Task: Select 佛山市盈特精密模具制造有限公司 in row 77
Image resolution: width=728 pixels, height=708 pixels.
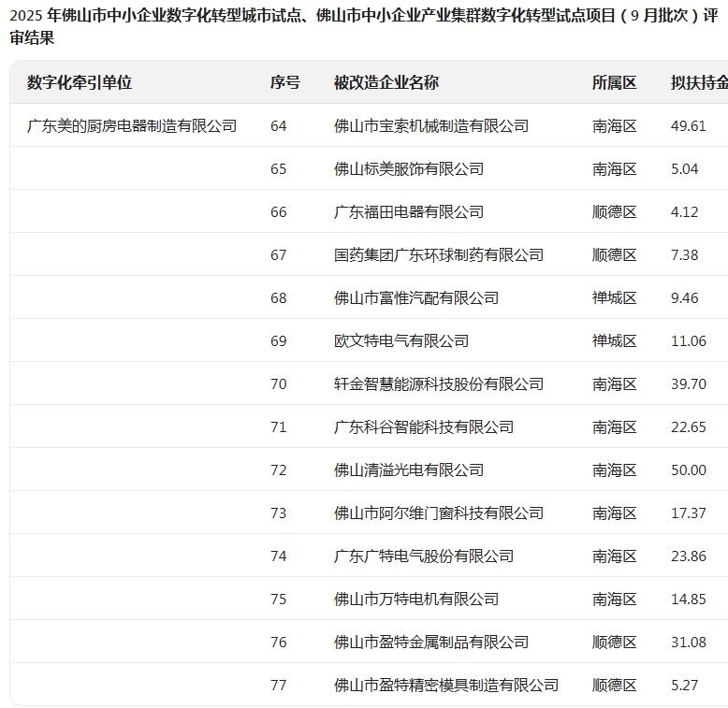Action: tap(445, 685)
